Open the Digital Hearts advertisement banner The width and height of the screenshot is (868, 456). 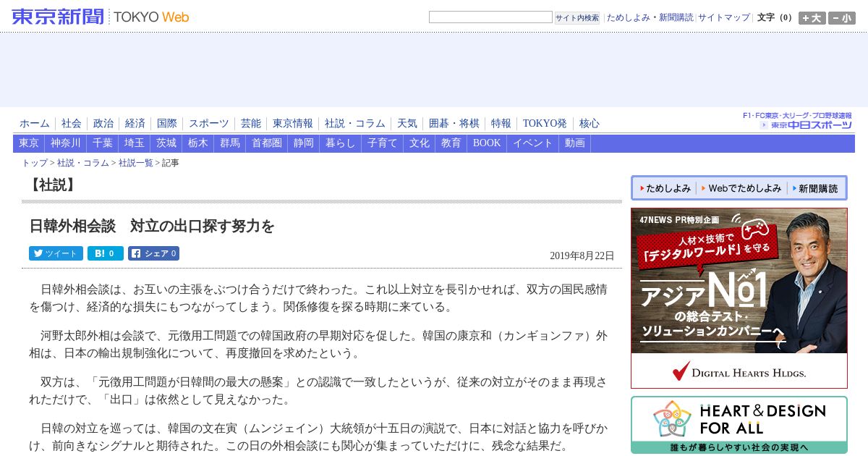click(739, 298)
